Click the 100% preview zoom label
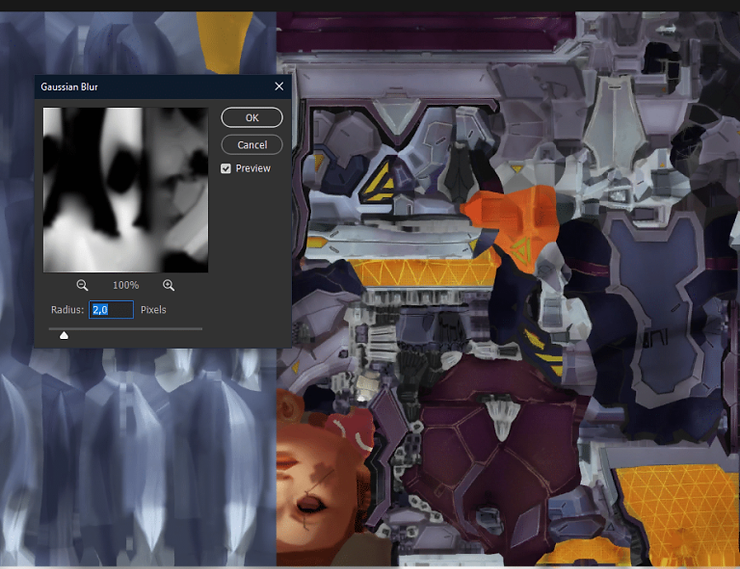 125,286
